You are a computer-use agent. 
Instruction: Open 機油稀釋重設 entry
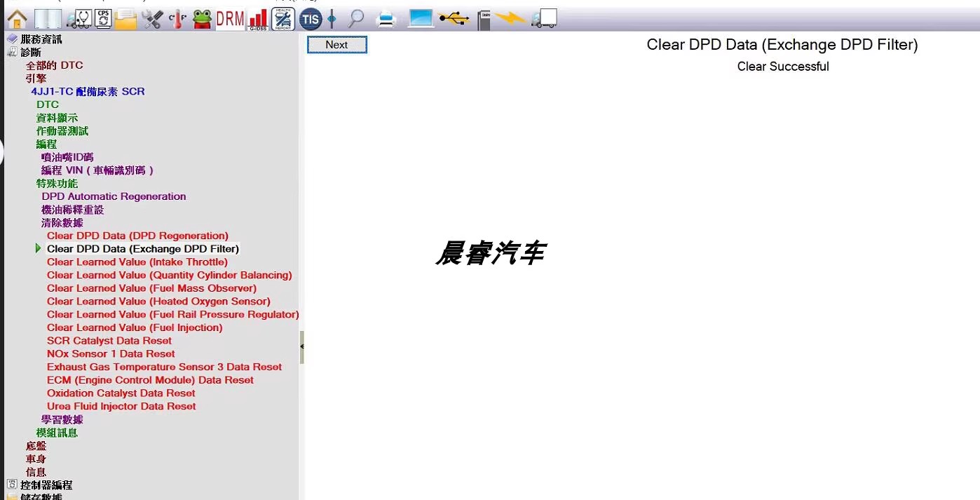(x=73, y=210)
